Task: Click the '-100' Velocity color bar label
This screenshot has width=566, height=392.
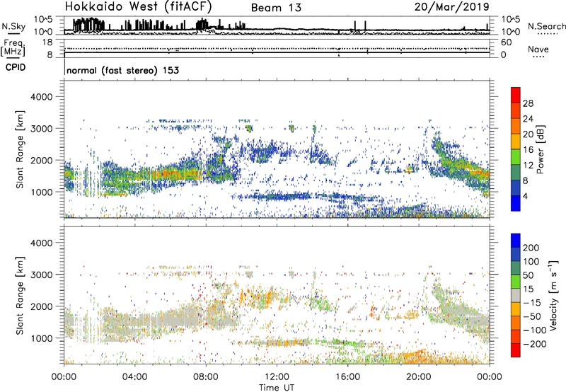Action: coord(535,330)
